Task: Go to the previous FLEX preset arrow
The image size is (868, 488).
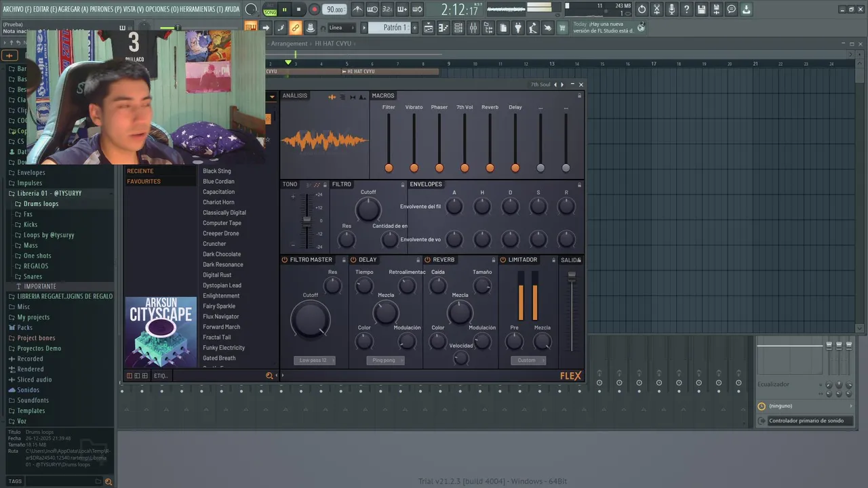Action: (x=555, y=85)
